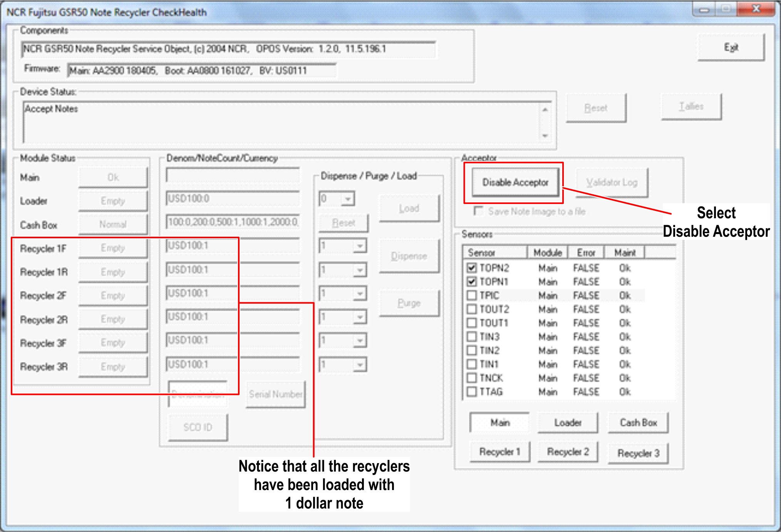Image resolution: width=781 pixels, height=532 pixels.
Task: Uncheck the TOPN1 sensor checkbox
Action: coord(471,281)
